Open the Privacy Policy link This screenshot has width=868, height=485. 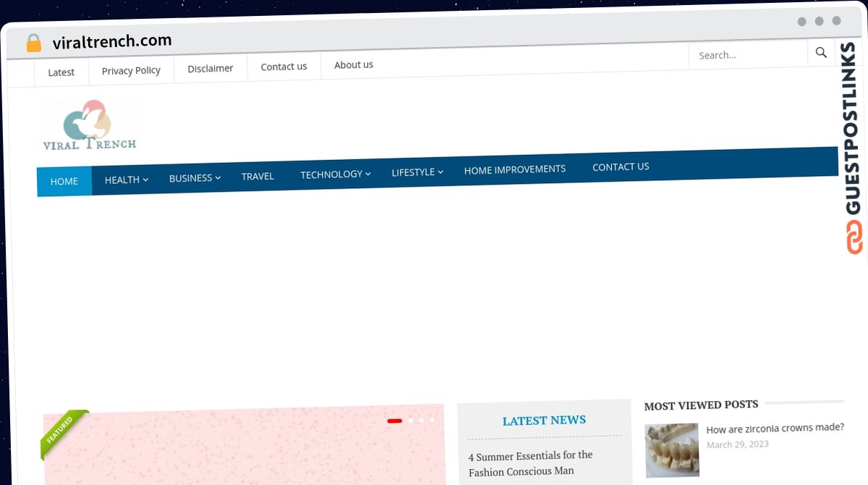point(131,70)
